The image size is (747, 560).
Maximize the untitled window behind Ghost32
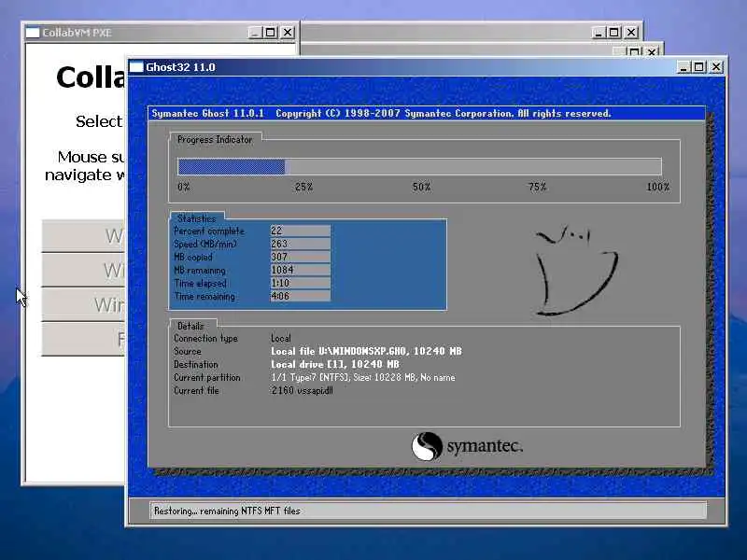click(x=614, y=33)
